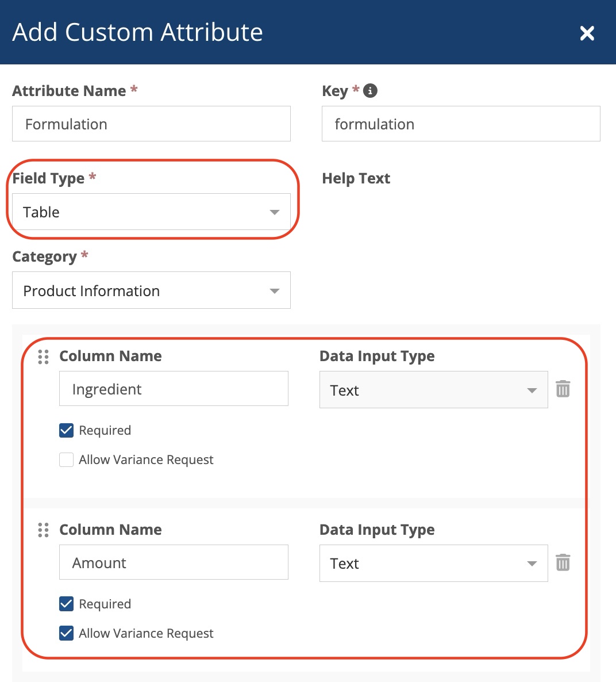Open Data Input Type for Amount
Image resolution: width=616 pixels, height=682 pixels.
point(433,564)
